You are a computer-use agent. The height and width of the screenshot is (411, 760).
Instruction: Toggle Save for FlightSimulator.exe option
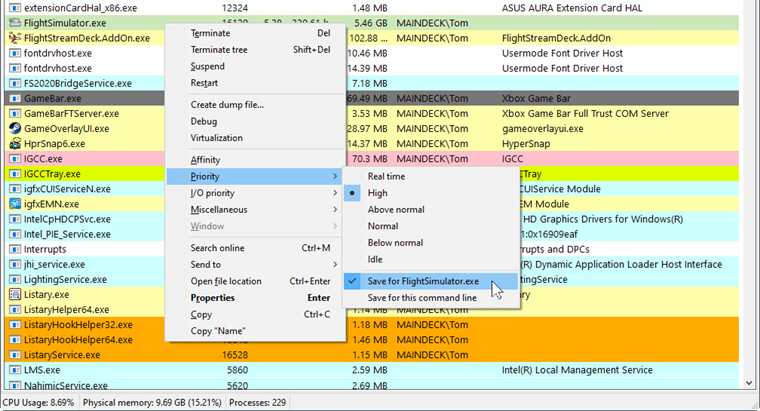423,281
